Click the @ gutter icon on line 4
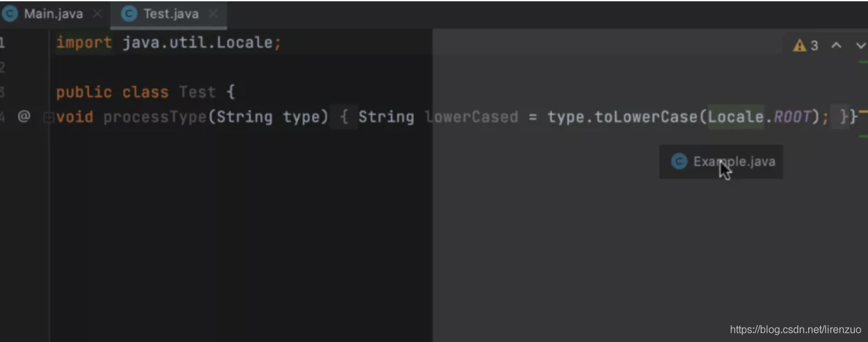The image size is (868, 342). [23, 116]
